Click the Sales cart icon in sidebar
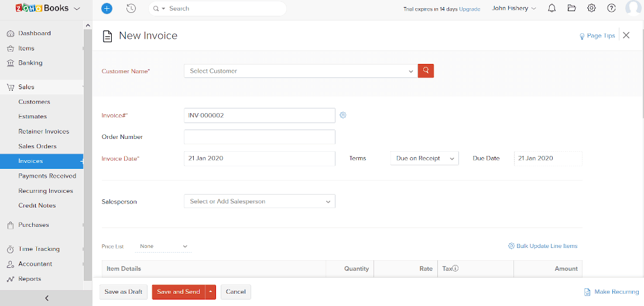This screenshot has height=306, width=644. click(11, 87)
